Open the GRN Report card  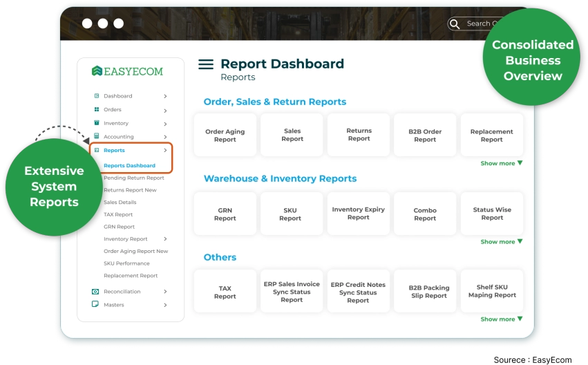pyautogui.click(x=225, y=214)
